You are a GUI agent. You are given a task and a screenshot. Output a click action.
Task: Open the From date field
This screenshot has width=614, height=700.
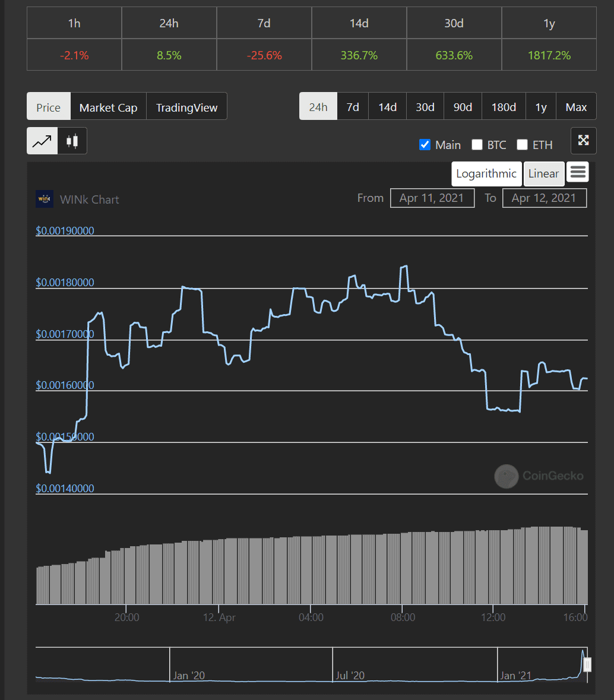click(x=432, y=198)
